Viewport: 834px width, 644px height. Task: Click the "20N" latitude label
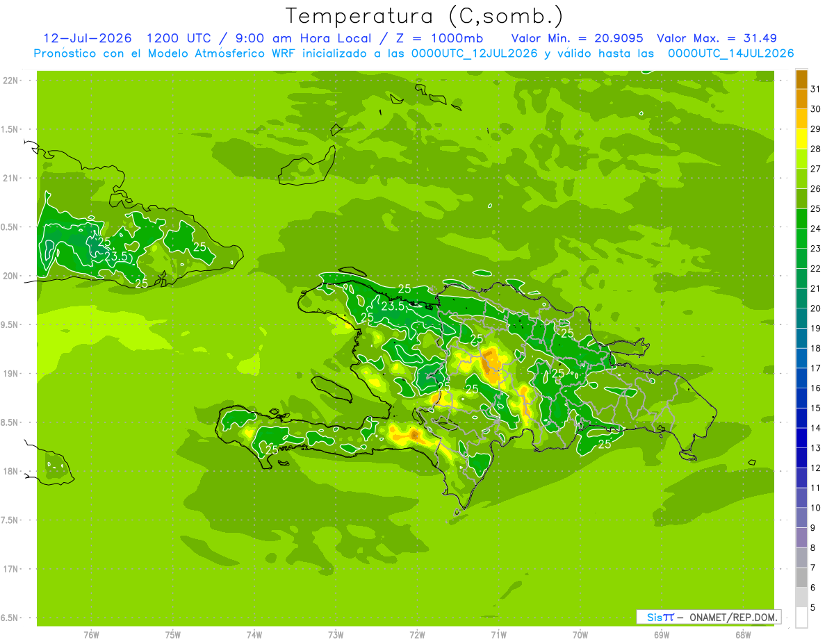(10, 276)
